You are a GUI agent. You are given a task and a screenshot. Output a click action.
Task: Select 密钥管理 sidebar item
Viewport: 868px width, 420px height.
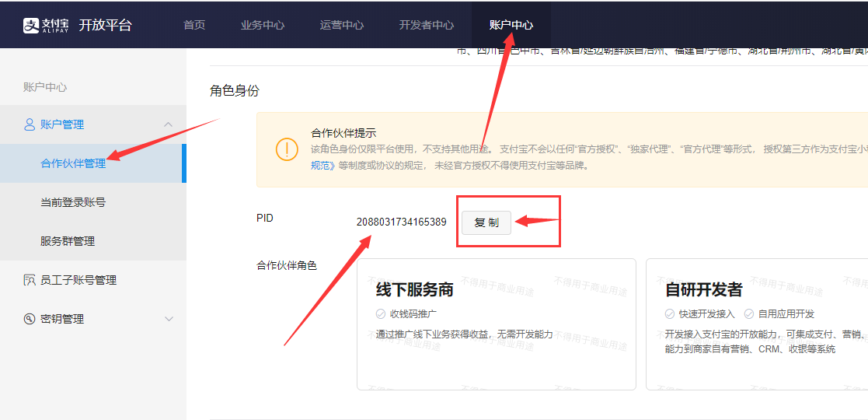(x=93, y=319)
